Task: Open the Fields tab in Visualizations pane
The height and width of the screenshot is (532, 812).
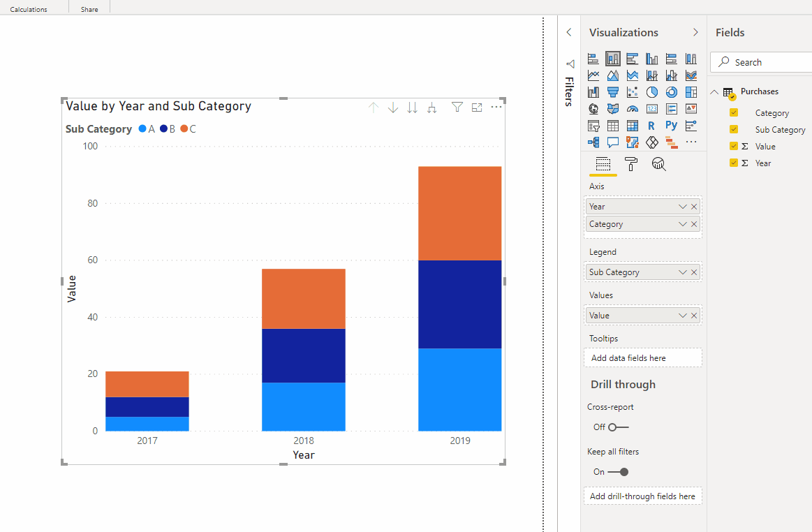Action: (603, 164)
